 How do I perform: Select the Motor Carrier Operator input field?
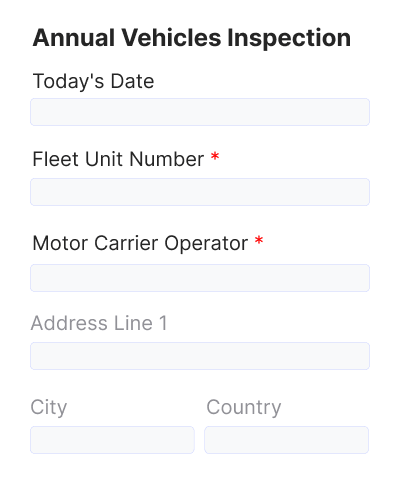[200, 278]
